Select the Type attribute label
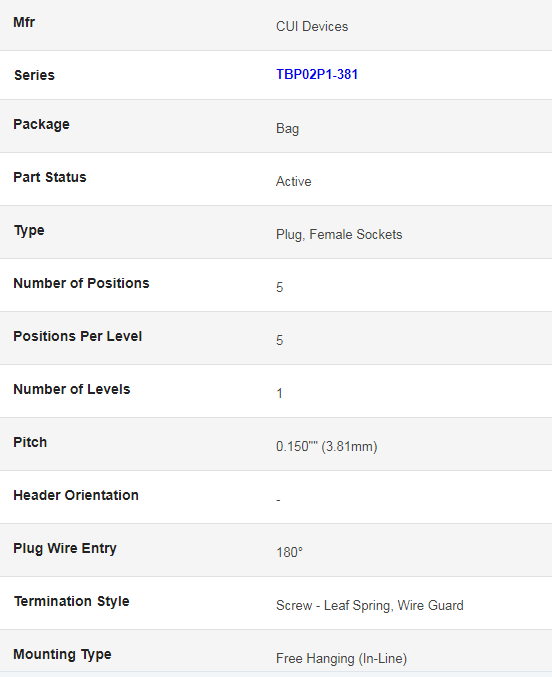Image resolution: width=552 pixels, height=677 pixels. [29, 231]
